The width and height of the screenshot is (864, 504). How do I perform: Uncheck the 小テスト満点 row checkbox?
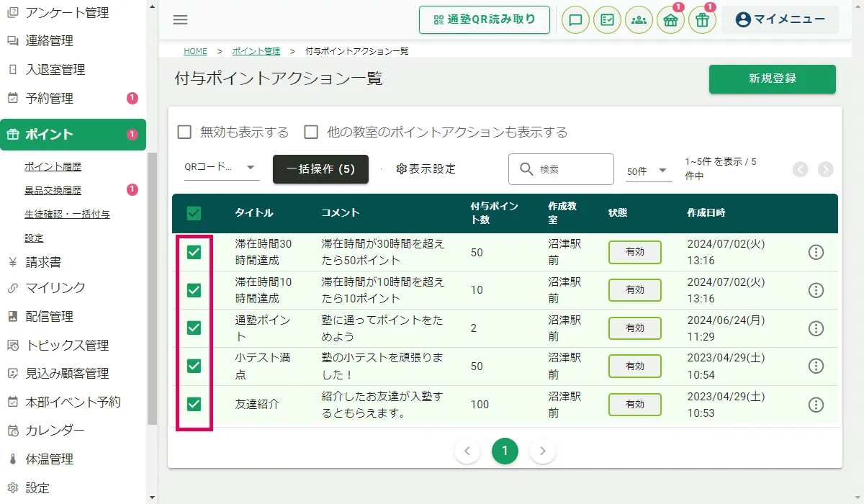click(194, 366)
